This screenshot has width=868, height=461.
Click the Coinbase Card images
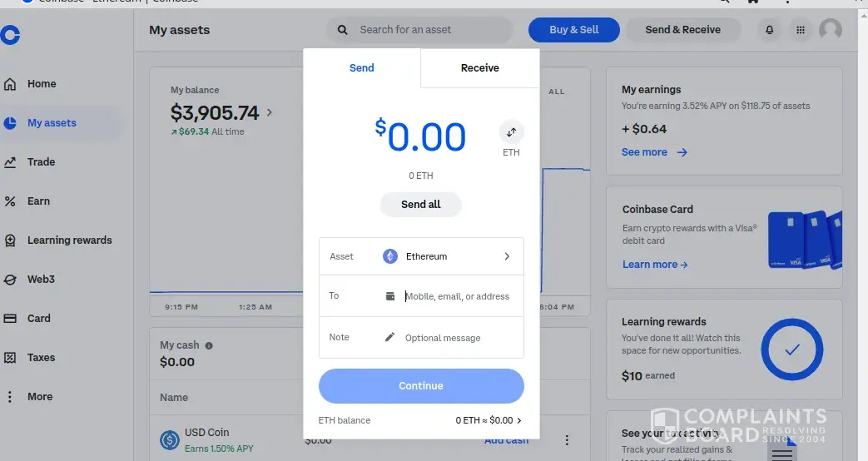(x=806, y=240)
